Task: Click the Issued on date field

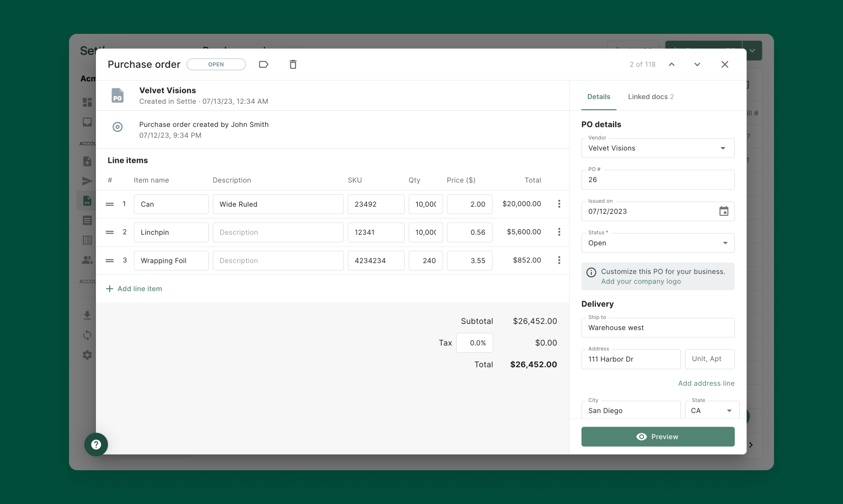Action: pos(658,211)
